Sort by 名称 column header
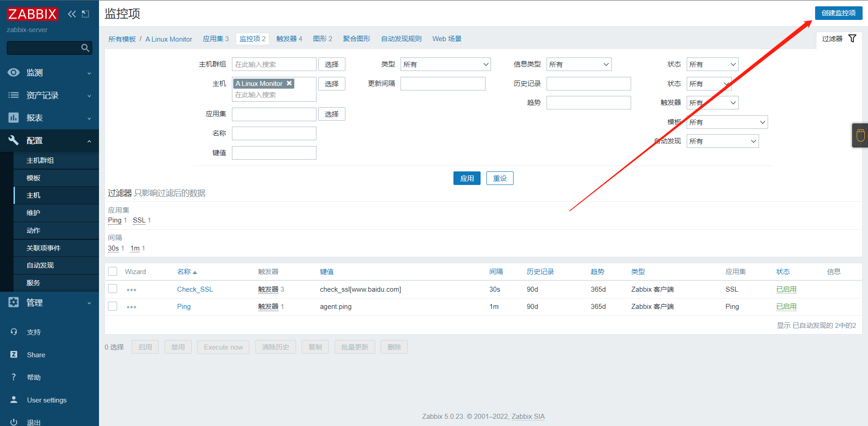 click(187, 271)
